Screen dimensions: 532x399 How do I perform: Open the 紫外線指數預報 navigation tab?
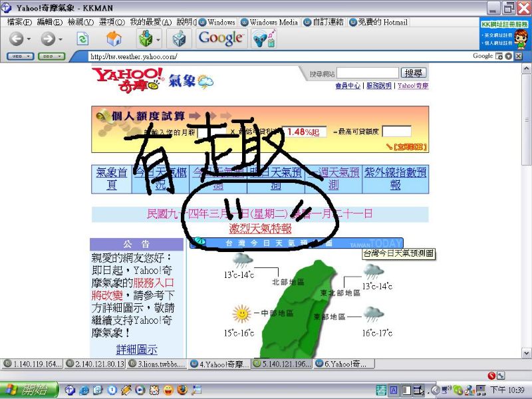395,179
